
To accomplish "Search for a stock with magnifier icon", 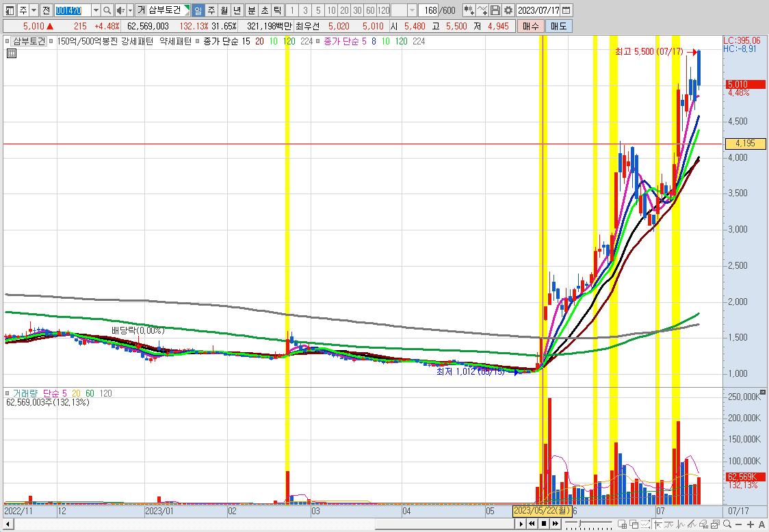I will pyautogui.click(x=107, y=10).
